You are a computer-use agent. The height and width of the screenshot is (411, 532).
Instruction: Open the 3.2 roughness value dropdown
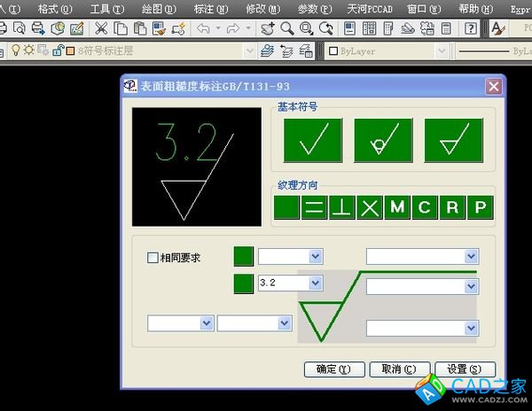tap(315, 283)
